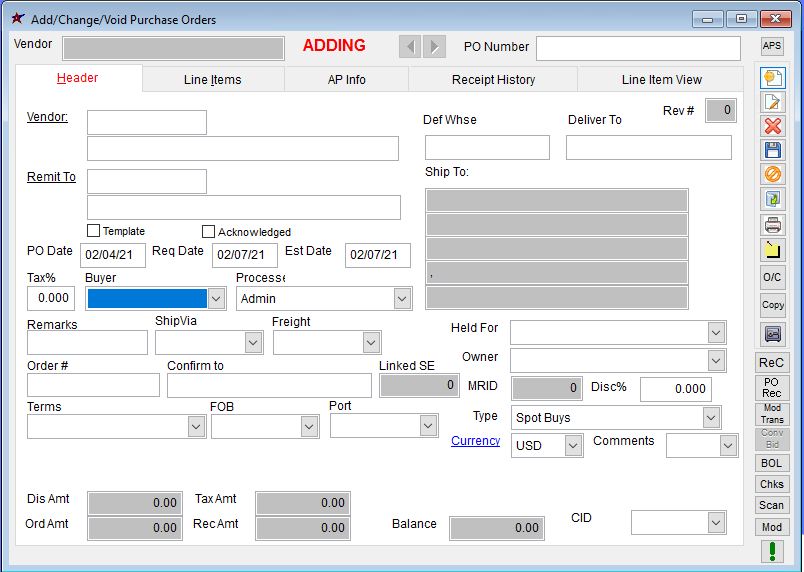Screen dimensions: 804x572
Task: Switch to the Line Items tab
Action: pos(212,80)
